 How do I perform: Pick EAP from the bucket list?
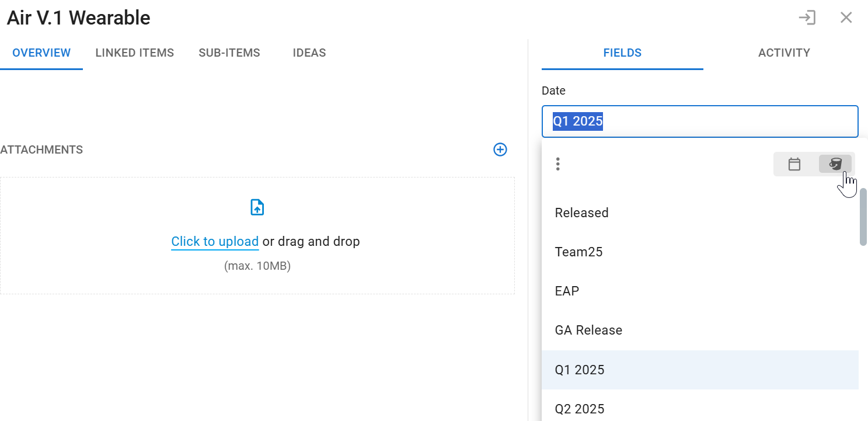pyautogui.click(x=567, y=291)
